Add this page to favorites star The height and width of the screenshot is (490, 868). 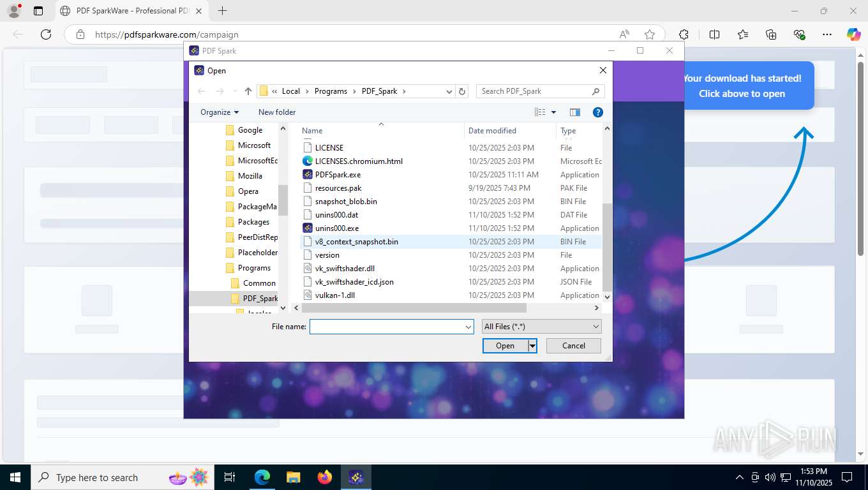pyautogui.click(x=650, y=34)
